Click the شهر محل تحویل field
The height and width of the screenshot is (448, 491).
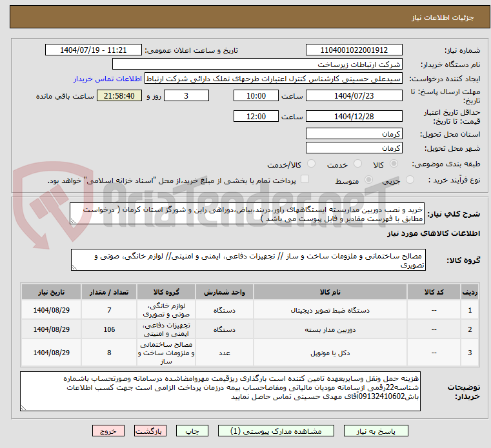[354, 148]
